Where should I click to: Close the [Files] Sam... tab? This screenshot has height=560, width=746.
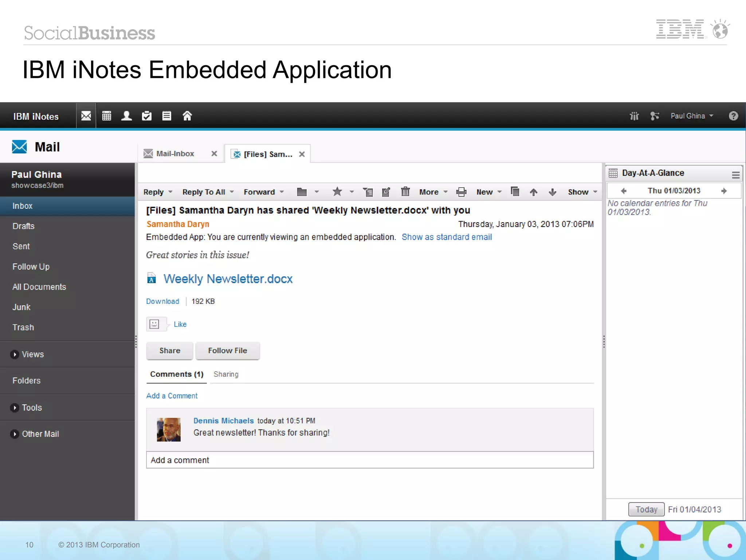tap(302, 154)
